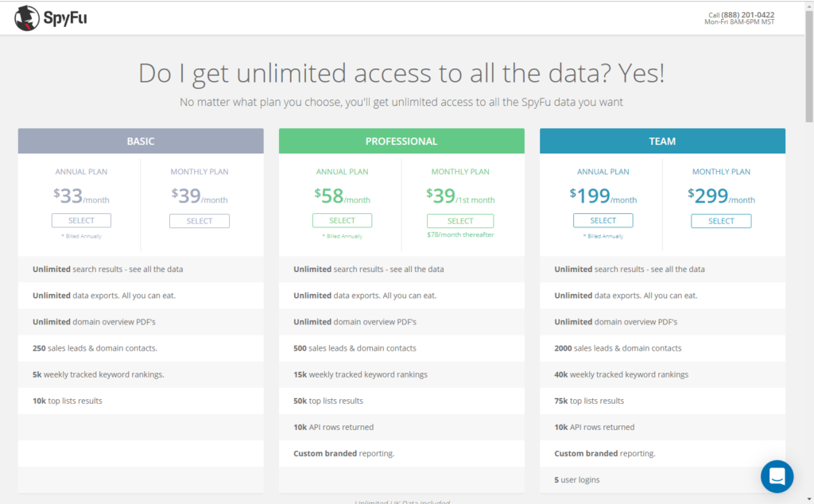814x504 pixels.
Task: Select the Professional monthly plan
Action: 460,221
